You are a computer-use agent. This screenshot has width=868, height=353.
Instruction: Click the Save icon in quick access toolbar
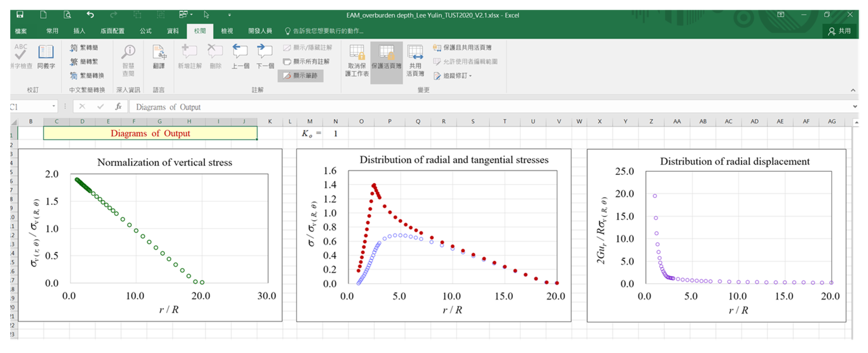[x=20, y=14]
